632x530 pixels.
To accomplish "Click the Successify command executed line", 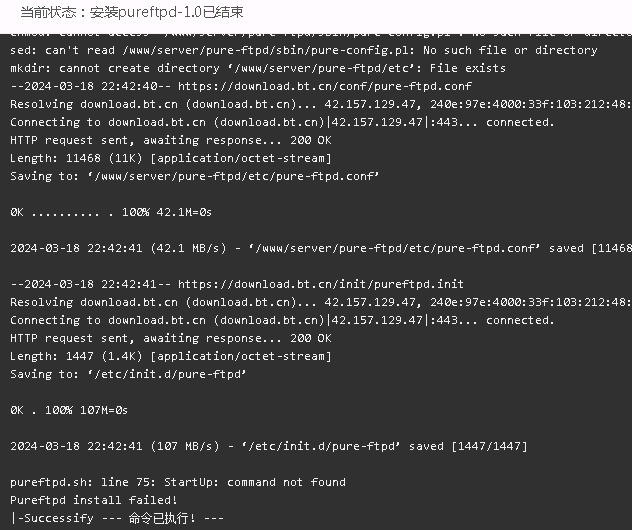I will [117, 518].
